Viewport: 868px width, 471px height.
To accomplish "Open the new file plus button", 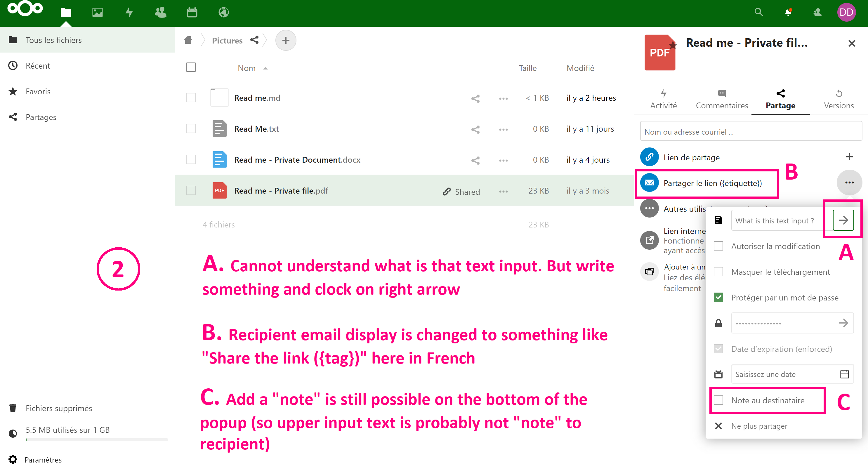I will pyautogui.click(x=286, y=40).
